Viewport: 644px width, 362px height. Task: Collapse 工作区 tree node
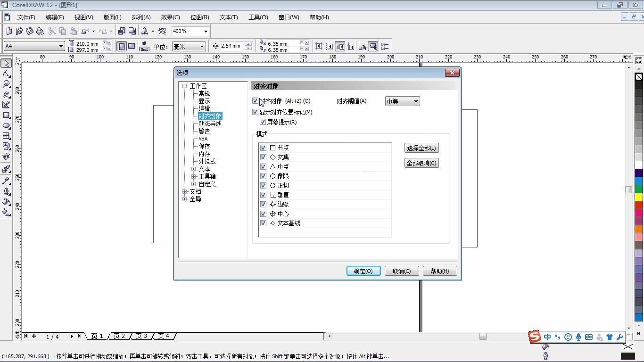(x=185, y=86)
